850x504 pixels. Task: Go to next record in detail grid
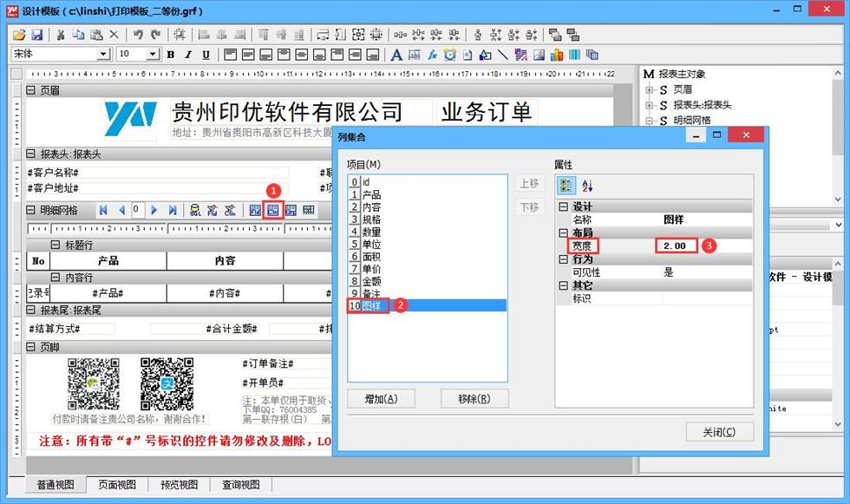154,210
